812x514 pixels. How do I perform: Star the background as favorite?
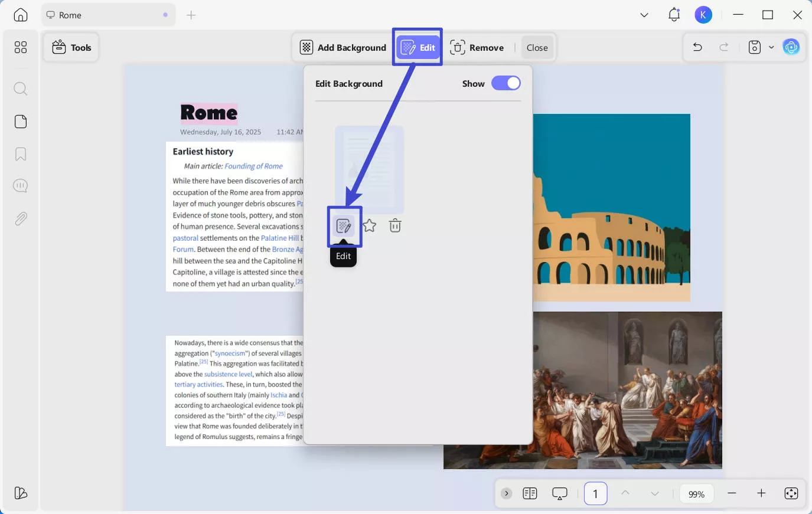point(370,226)
